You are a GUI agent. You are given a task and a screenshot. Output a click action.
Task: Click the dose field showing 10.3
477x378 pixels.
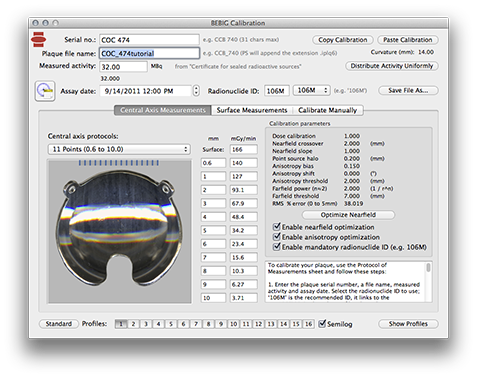pos(244,271)
